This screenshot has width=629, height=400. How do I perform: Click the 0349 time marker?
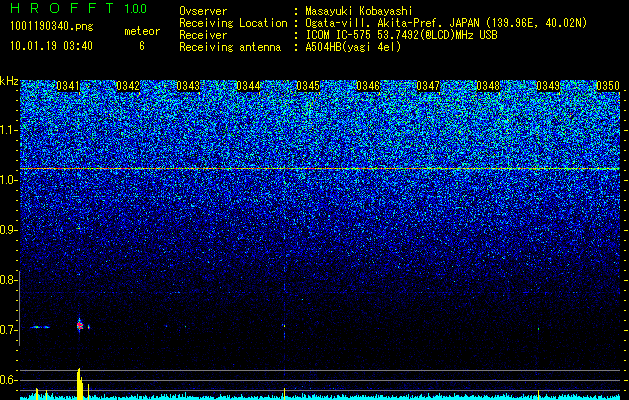coord(548,86)
